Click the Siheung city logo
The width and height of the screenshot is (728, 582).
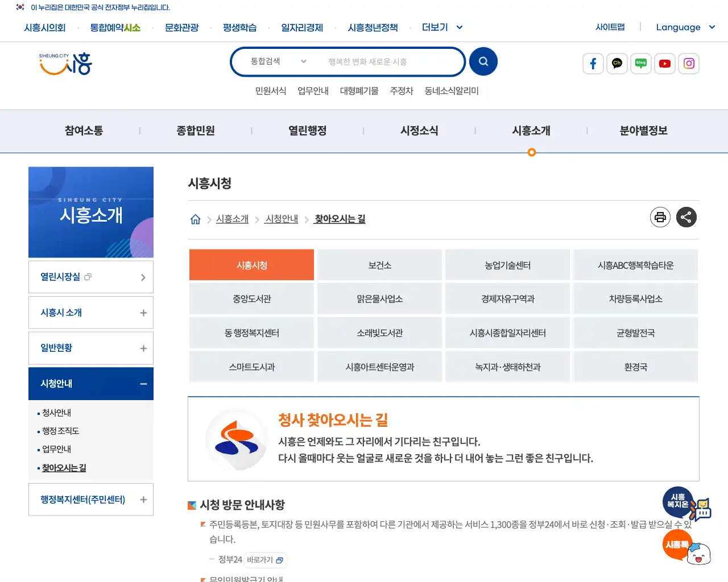coord(66,64)
